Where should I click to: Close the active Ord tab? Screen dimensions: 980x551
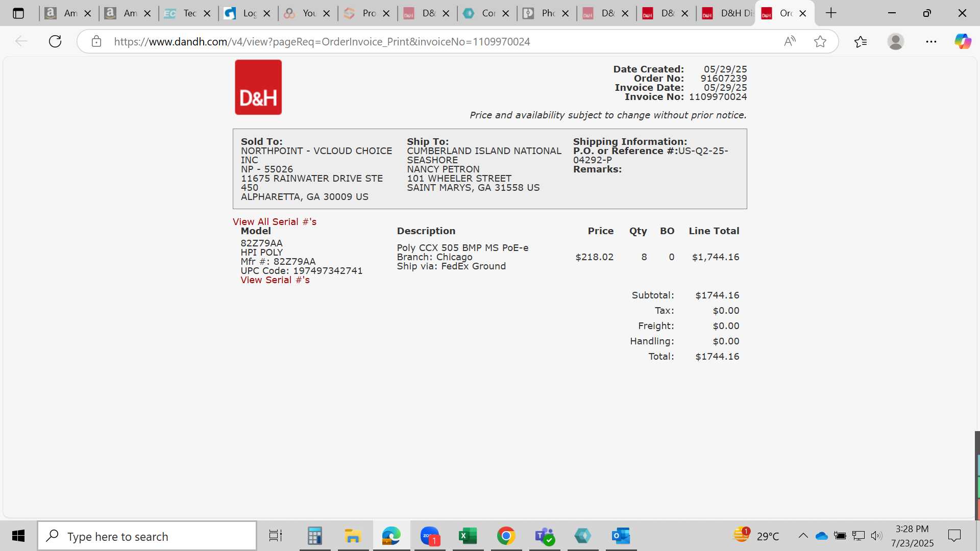click(x=803, y=13)
